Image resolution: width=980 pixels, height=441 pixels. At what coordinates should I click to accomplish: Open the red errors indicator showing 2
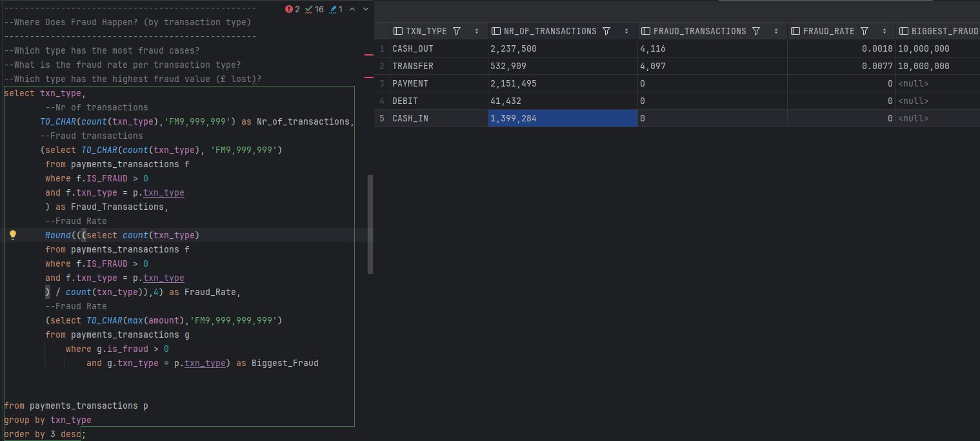coord(293,9)
